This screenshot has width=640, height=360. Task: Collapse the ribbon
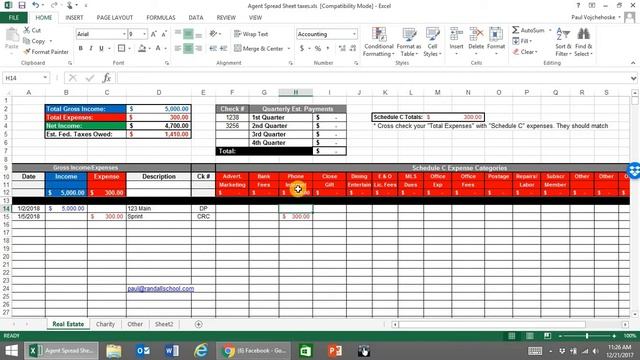pos(633,63)
